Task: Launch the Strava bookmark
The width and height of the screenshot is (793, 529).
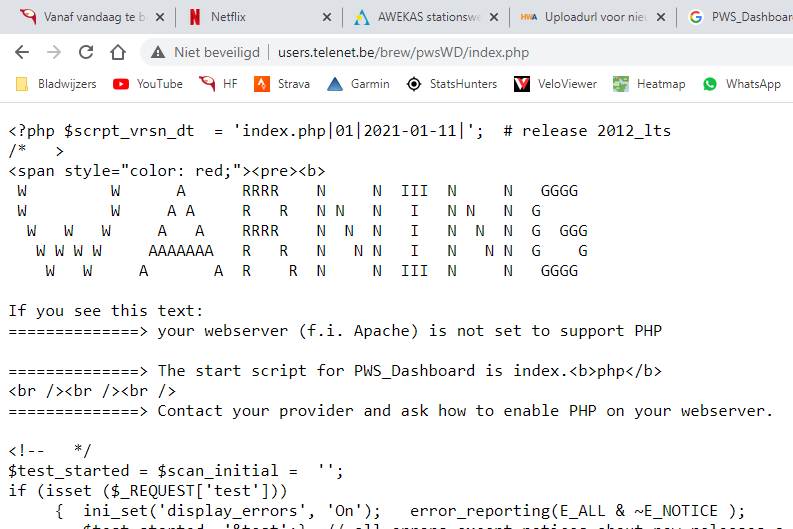Action: coord(282,84)
